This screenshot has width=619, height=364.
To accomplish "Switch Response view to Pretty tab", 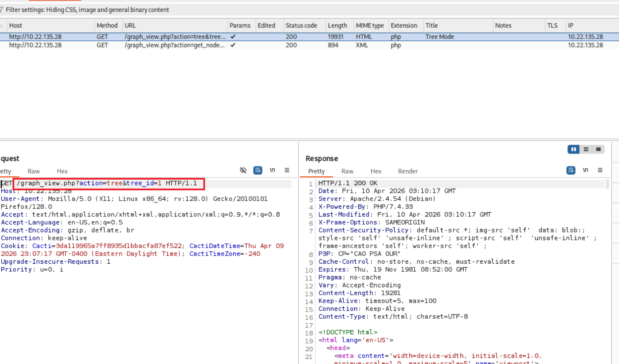I will 317,171.
